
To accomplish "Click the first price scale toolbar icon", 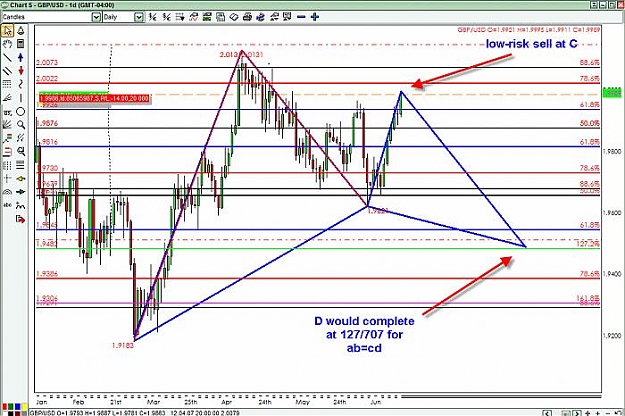I will coord(153,17).
